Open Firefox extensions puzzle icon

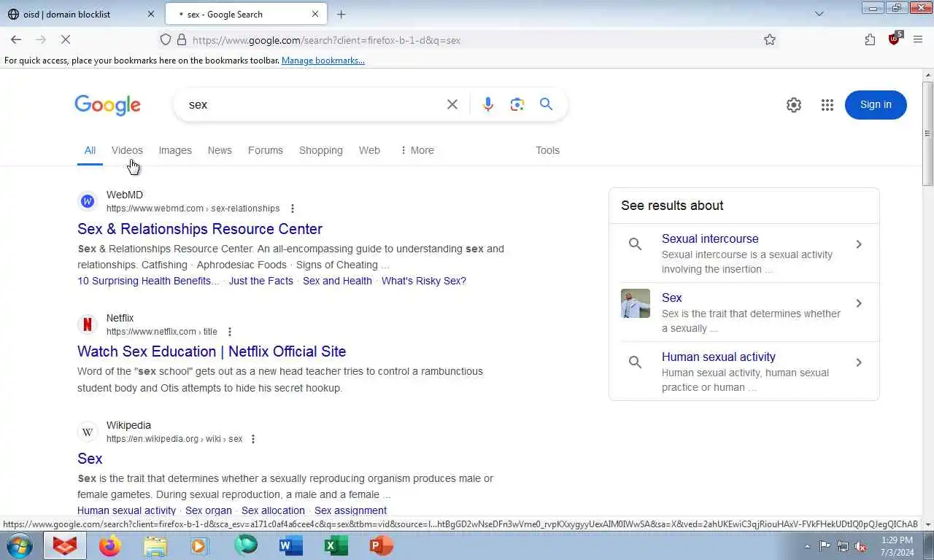870,40
